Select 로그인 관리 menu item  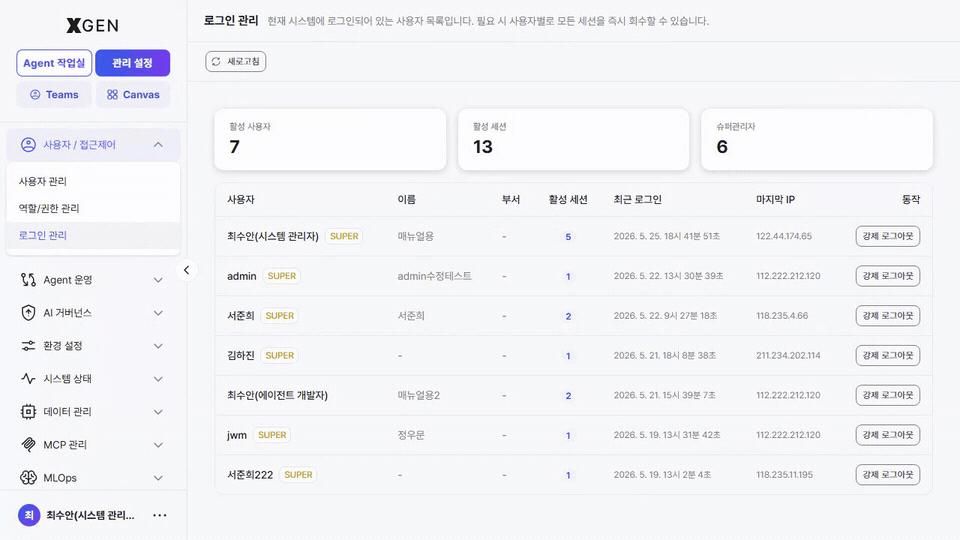coord(93,235)
